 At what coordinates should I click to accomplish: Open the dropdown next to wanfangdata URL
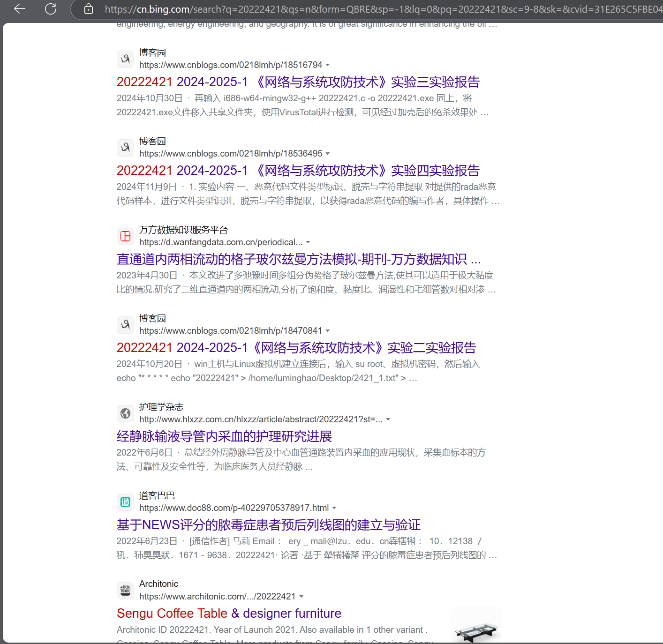(308, 242)
